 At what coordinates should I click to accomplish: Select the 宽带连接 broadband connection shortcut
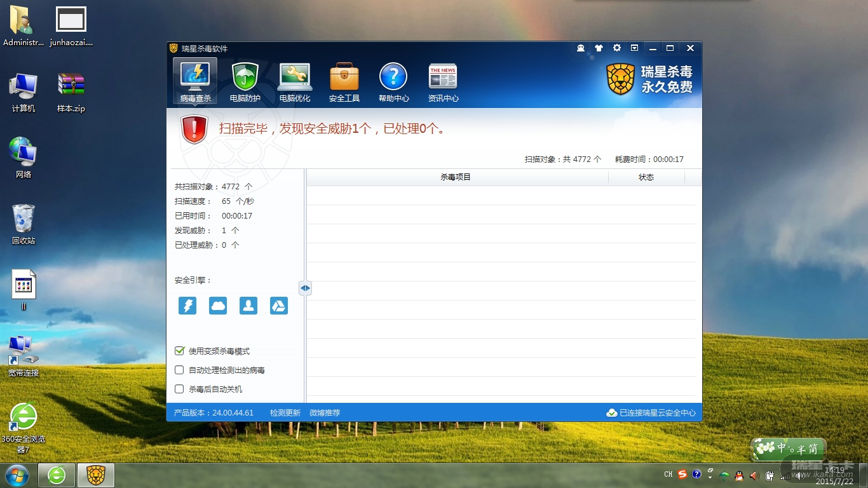point(24,356)
